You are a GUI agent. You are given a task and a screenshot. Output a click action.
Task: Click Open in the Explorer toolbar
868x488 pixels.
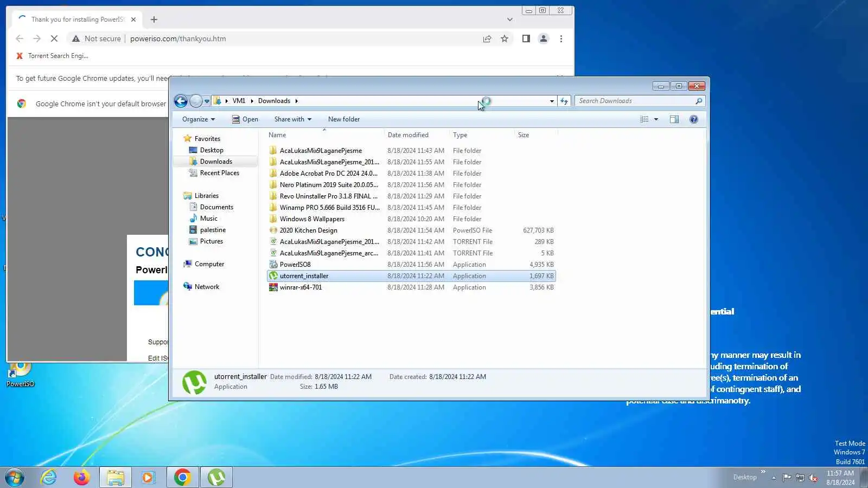(x=245, y=119)
